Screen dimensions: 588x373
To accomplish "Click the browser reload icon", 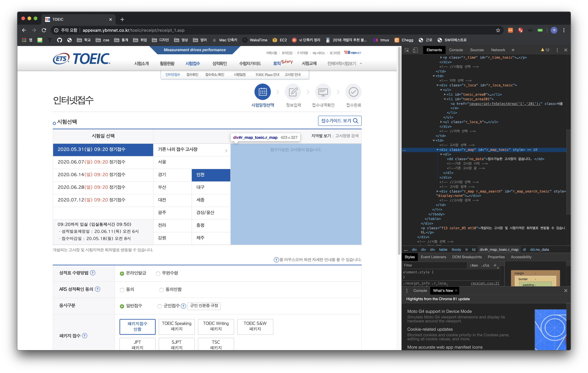I will pos(44,30).
